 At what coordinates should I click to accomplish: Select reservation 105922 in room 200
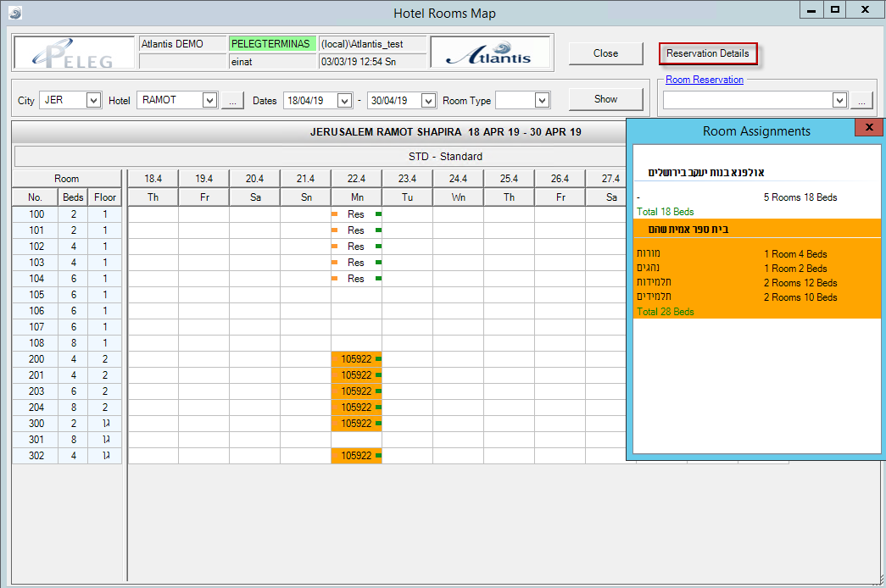click(356, 359)
